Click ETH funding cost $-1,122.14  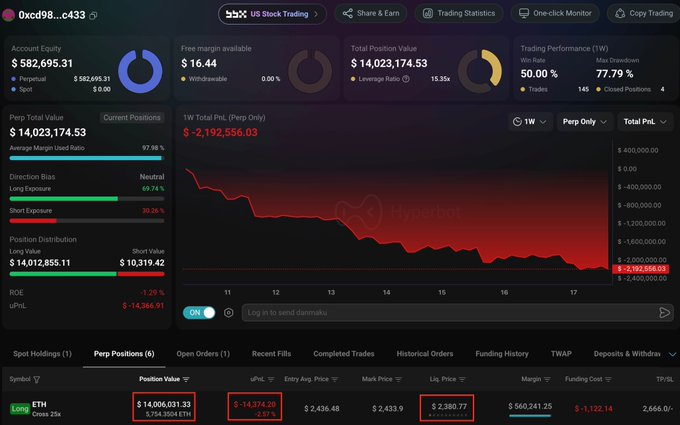(593, 409)
